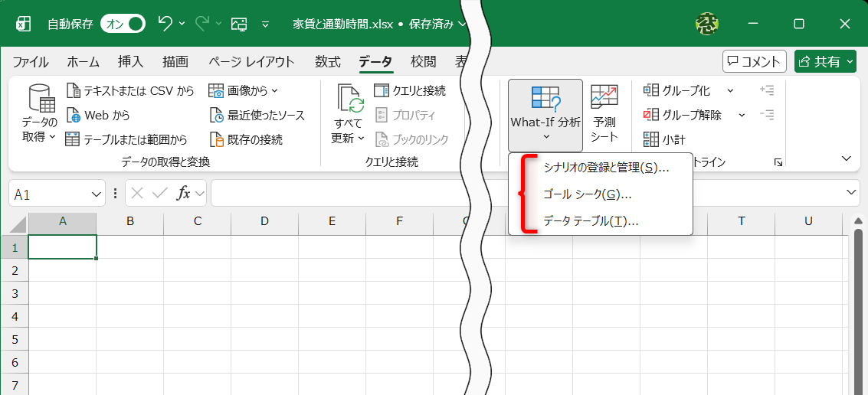Click the vertical scrollbar up arrow

[859, 220]
